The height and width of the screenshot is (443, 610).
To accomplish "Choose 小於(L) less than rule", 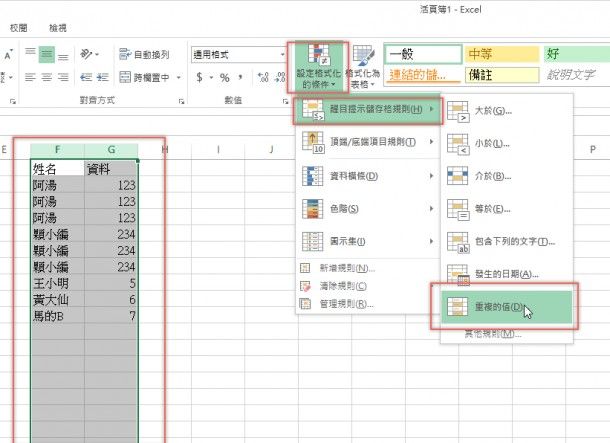I will pyautogui.click(x=507, y=144).
